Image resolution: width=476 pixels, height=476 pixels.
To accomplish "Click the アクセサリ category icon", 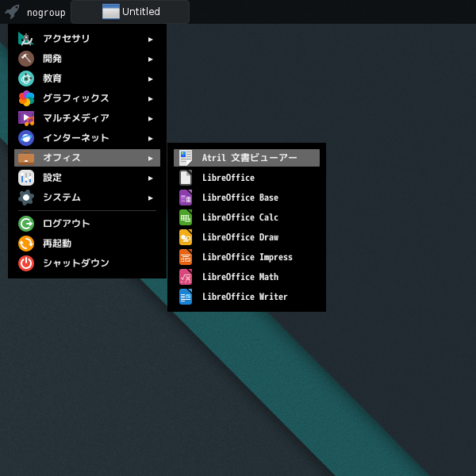I will click(26, 39).
